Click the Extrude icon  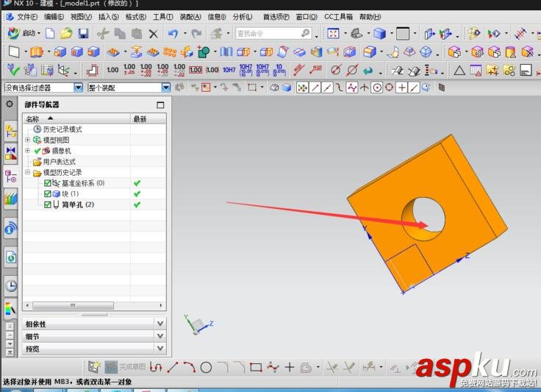click(x=37, y=51)
